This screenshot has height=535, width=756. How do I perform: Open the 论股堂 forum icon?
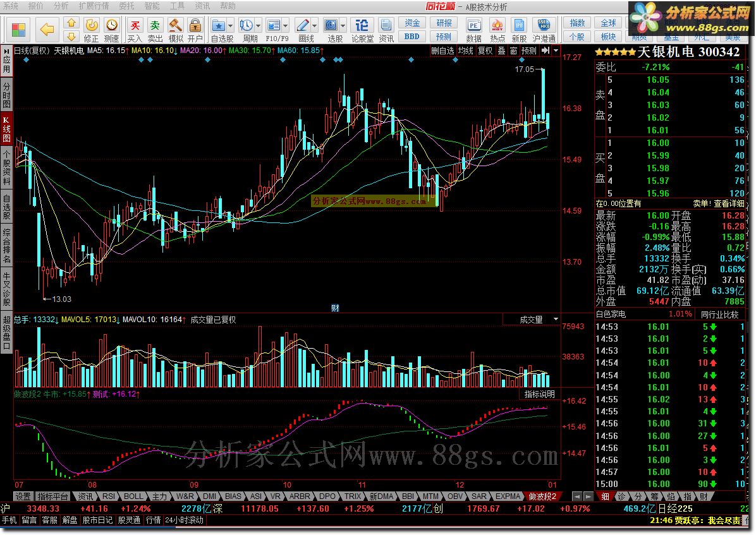pos(362,25)
